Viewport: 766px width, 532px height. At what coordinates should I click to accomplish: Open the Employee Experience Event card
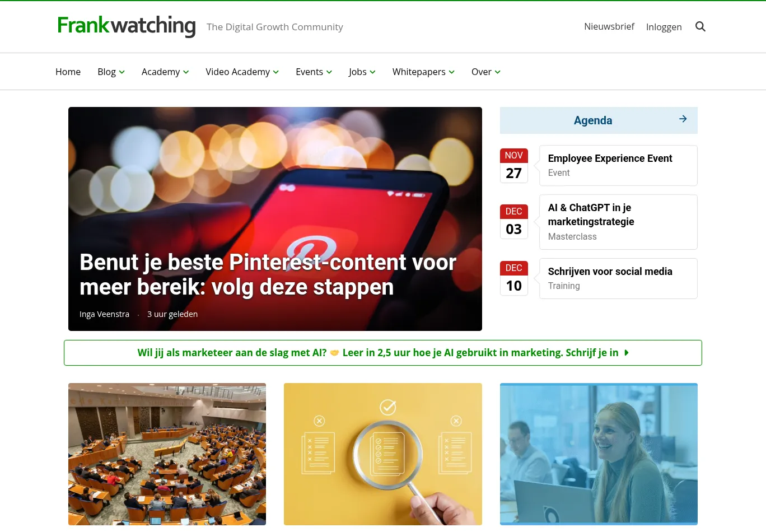[x=618, y=166]
